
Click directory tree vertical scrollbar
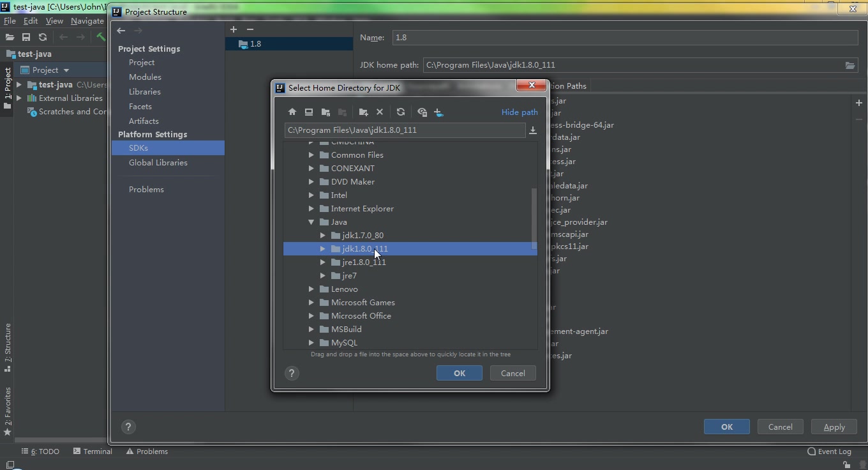click(534, 219)
